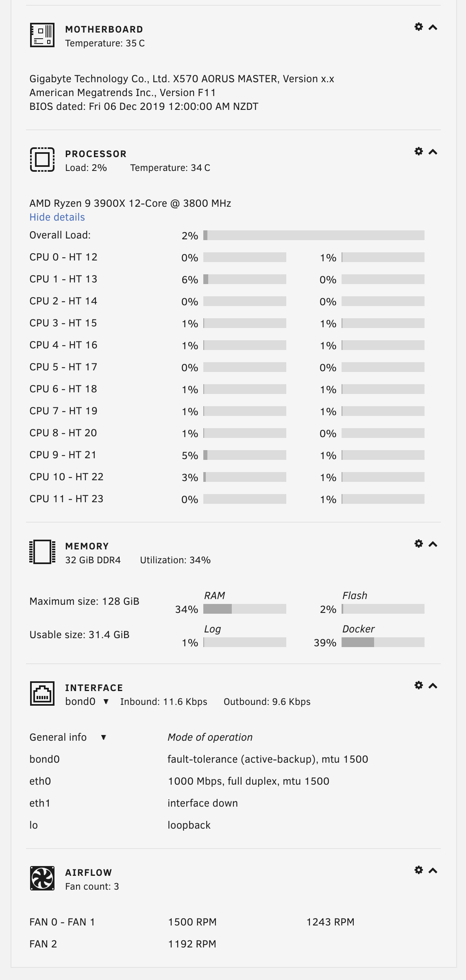The width and height of the screenshot is (466, 980).
Task: Click the Motherboard section icon
Action: coord(42,35)
